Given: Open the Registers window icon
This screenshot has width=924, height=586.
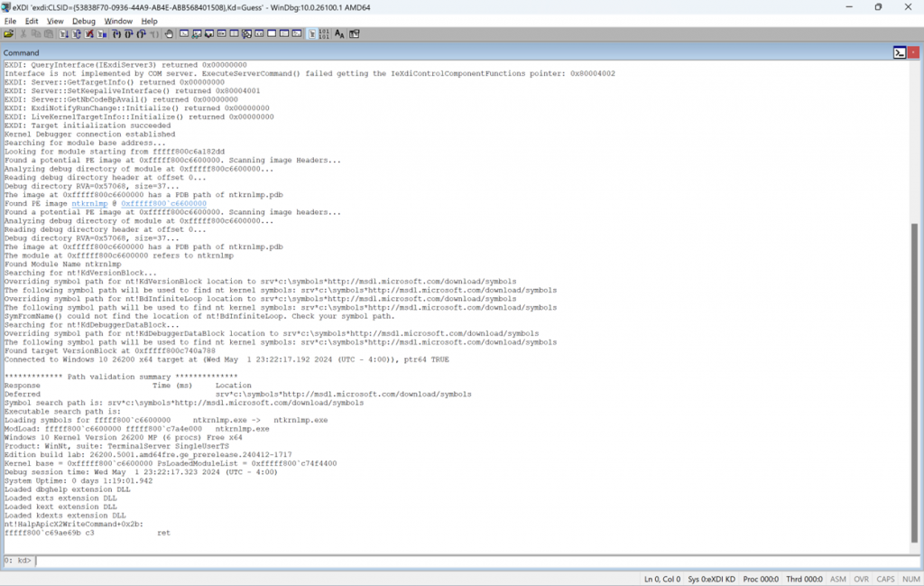Looking at the screenshot, I should point(222,33).
